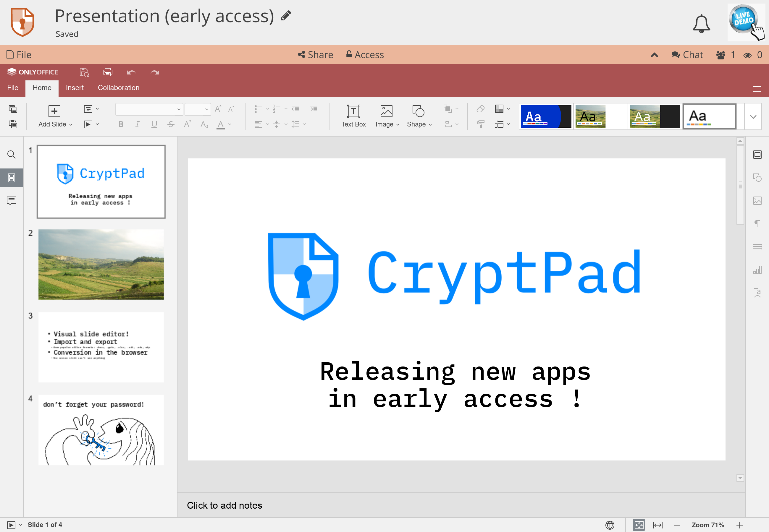Switch to the Home tab

pos(42,88)
